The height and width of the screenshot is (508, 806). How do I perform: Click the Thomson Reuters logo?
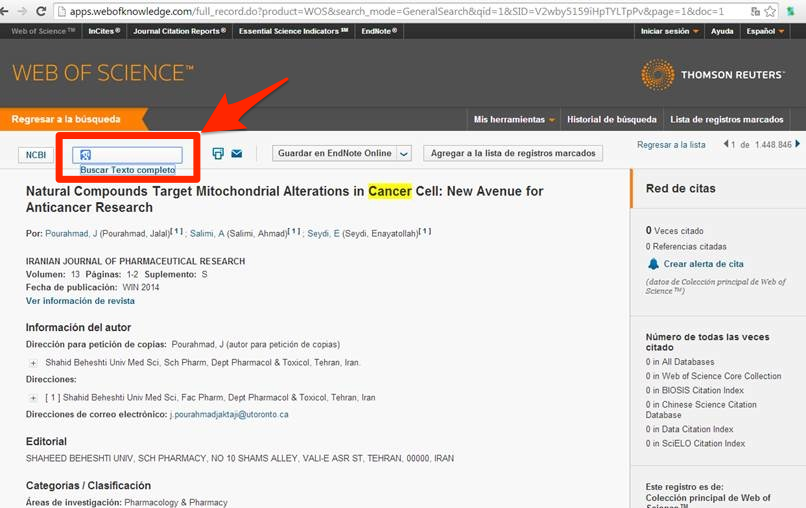click(x=713, y=75)
